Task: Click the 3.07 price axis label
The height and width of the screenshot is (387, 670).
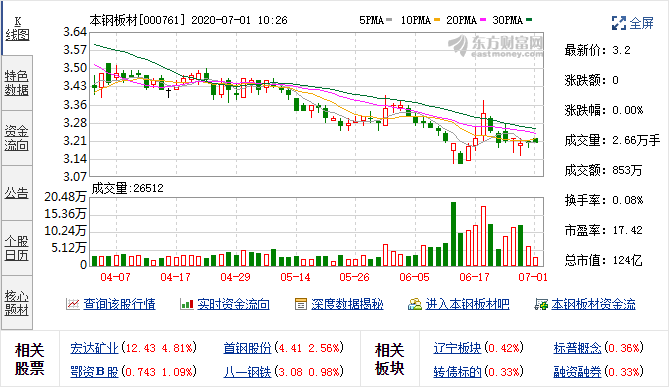Action: (75, 176)
